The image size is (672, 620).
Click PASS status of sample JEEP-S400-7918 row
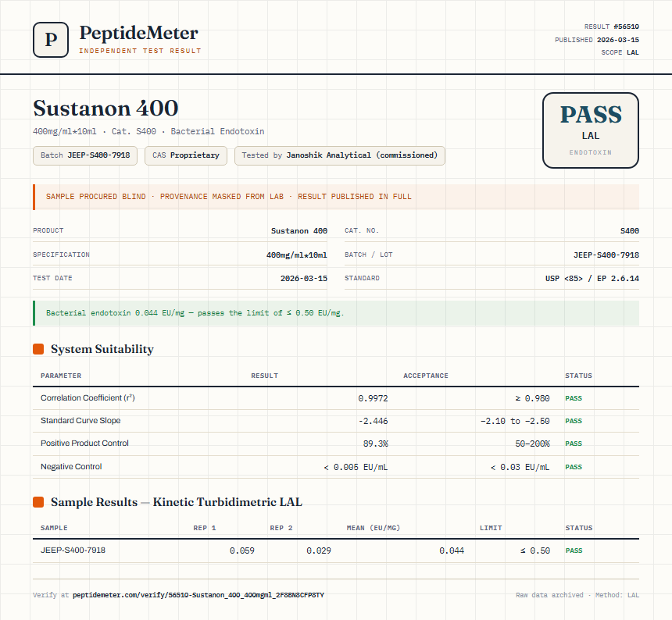click(x=574, y=551)
